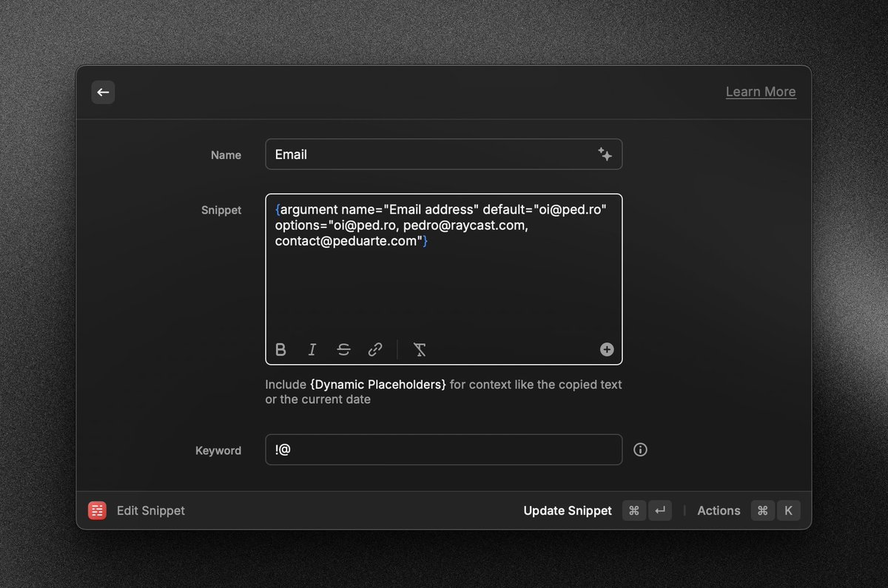Click the AI sparkle icon in Name field
The height and width of the screenshot is (588, 888).
(x=605, y=155)
